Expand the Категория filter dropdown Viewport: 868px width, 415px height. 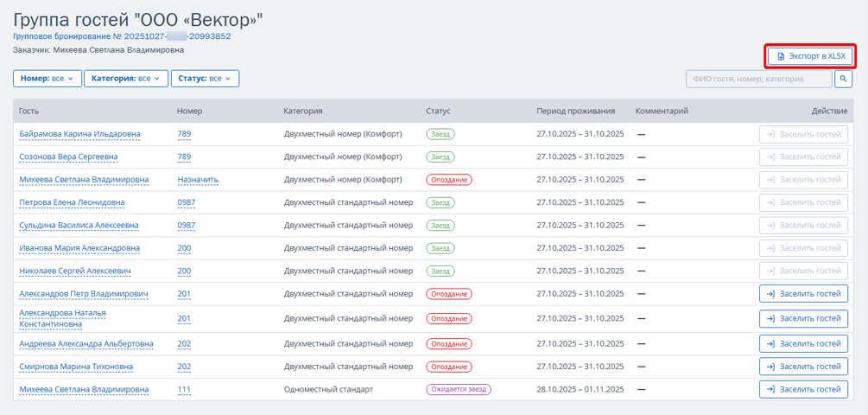pyautogui.click(x=126, y=79)
